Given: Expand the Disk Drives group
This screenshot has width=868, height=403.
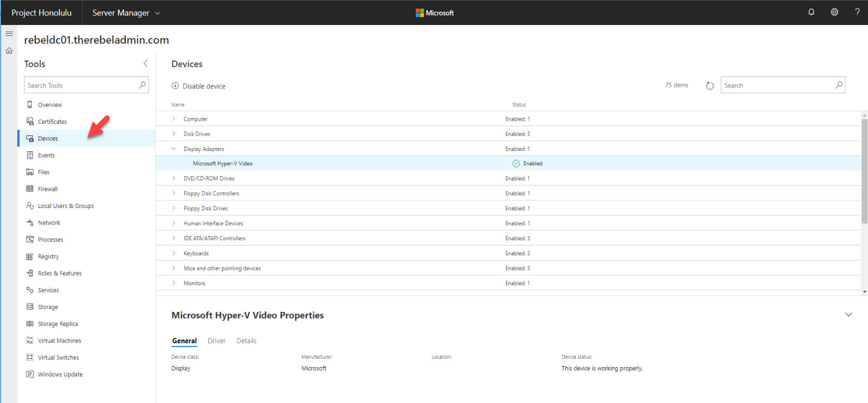Looking at the screenshot, I should click(174, 134).
